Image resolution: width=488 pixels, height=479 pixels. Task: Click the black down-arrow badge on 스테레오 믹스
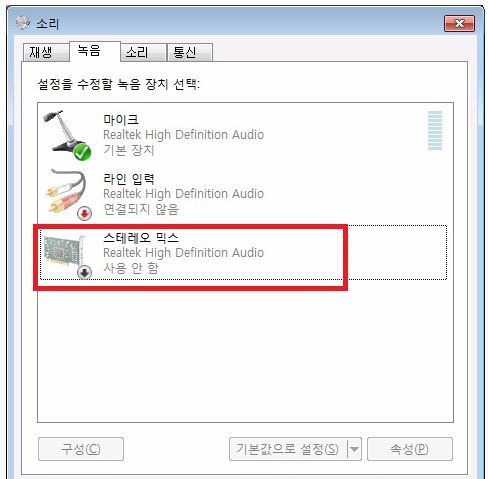click(x=84, y=272)
